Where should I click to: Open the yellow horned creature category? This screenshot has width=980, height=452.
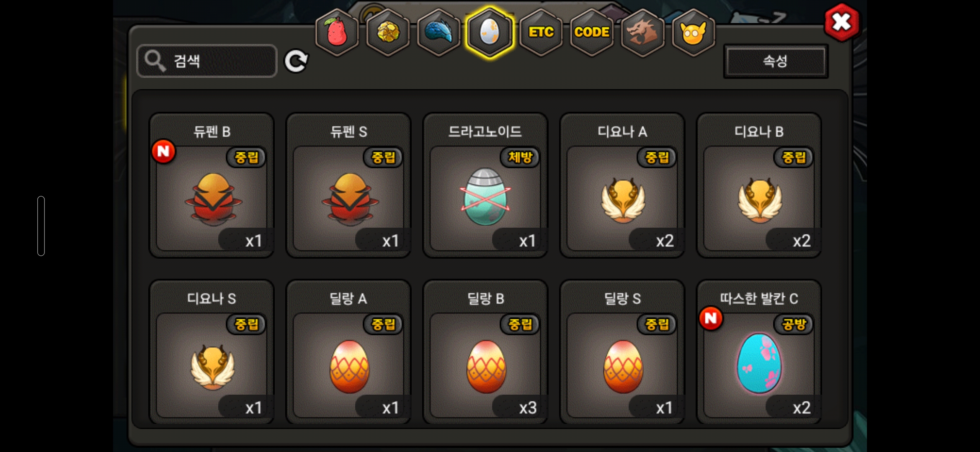coord(694,32)
